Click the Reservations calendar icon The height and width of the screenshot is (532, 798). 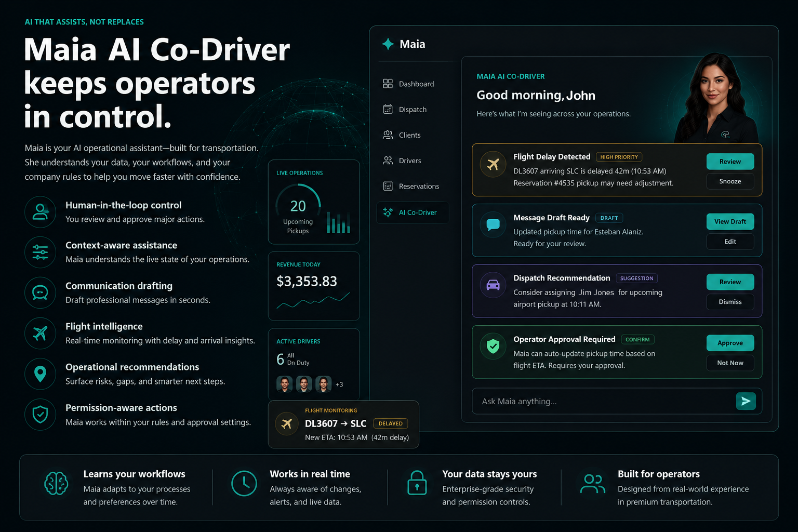tap(388, 186)
